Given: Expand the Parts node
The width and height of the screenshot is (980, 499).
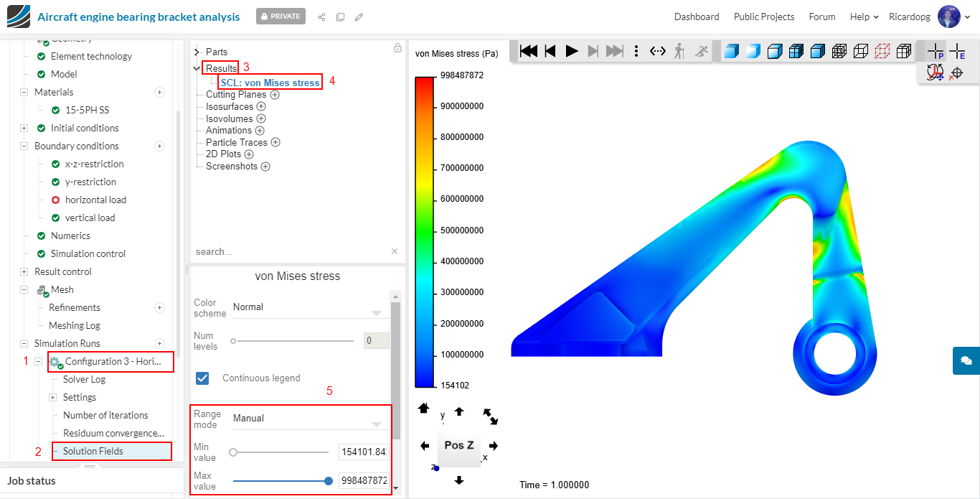Looking at the screenshot, I should (x=197, y=52).
